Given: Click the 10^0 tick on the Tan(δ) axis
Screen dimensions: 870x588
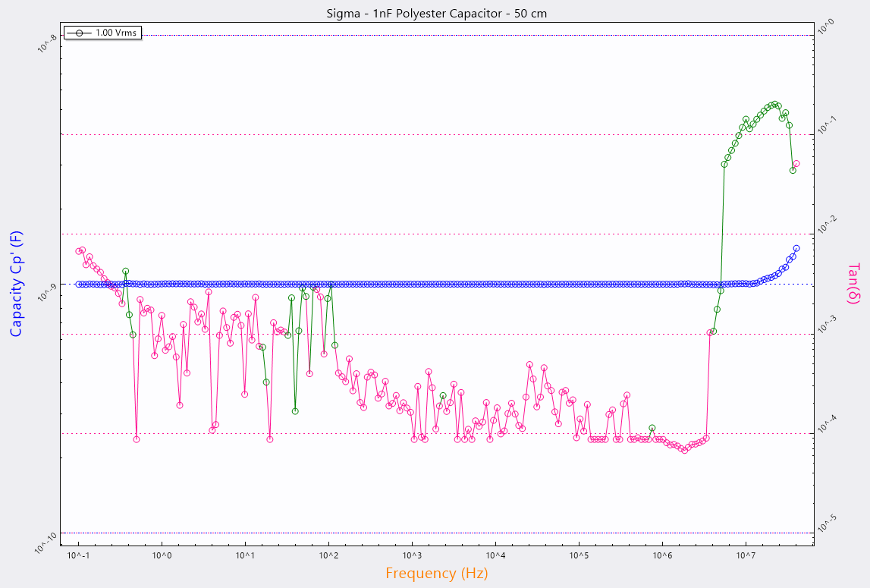Looking at the screenshot, I should [x=824, y=28].
